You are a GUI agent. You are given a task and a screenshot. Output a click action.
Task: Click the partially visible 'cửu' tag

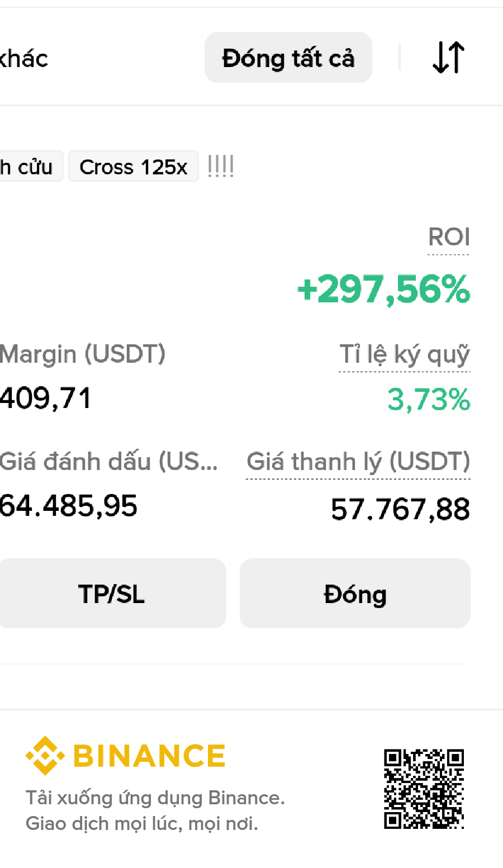coord(30,167)
